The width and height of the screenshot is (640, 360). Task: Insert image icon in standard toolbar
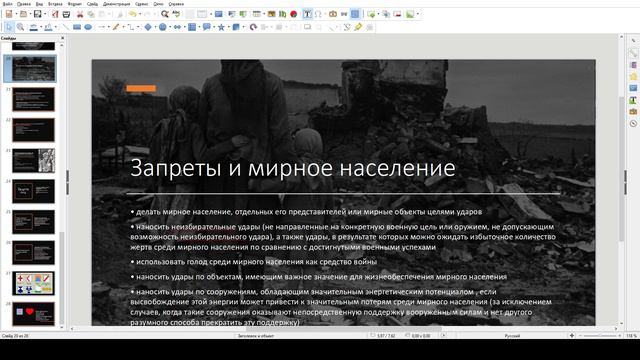click(271, 14)
